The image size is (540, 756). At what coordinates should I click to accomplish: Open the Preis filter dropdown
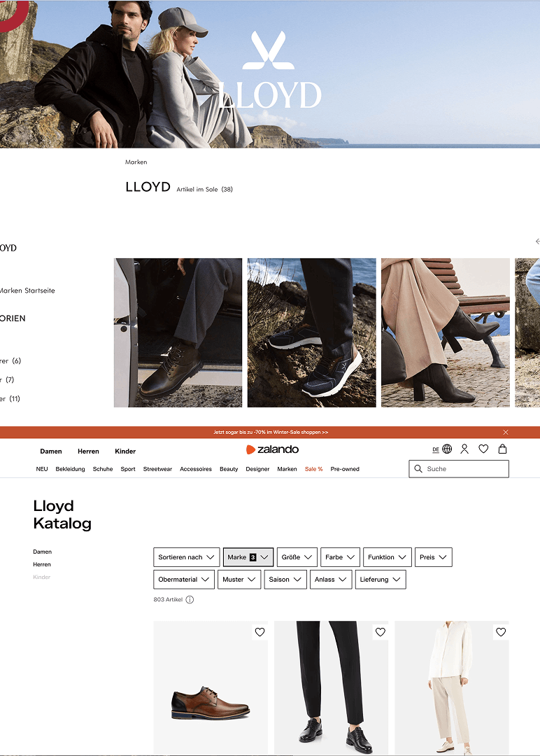coord(433,557)
